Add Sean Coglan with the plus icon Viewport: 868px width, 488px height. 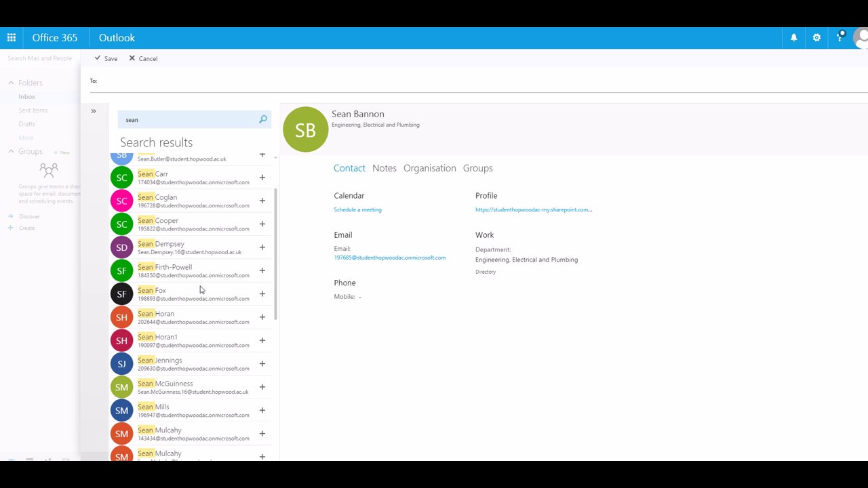click(x=262, y=201)
